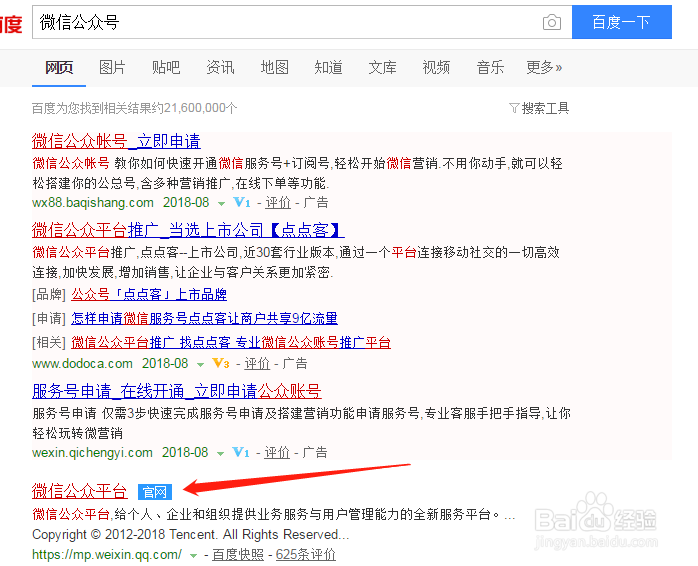This screenshot has width=698, height=566.
Task: Expand the 更多» tab menu
Action: (544, 68)
